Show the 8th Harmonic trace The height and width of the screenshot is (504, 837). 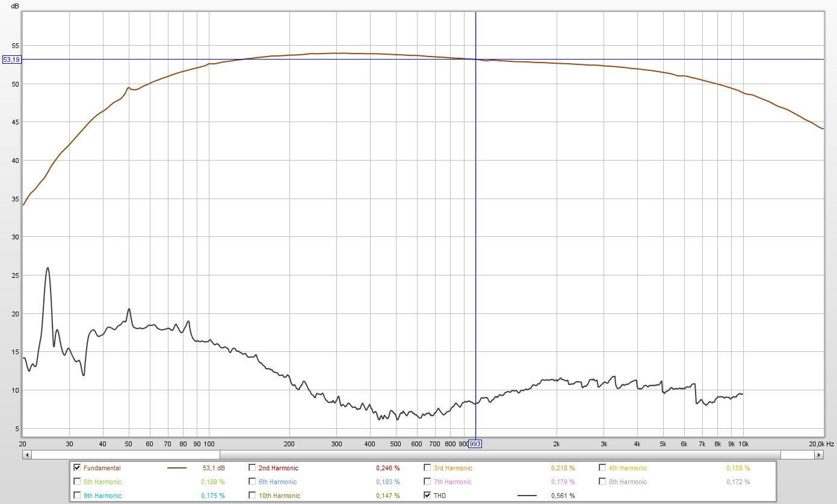pos(602,481)
